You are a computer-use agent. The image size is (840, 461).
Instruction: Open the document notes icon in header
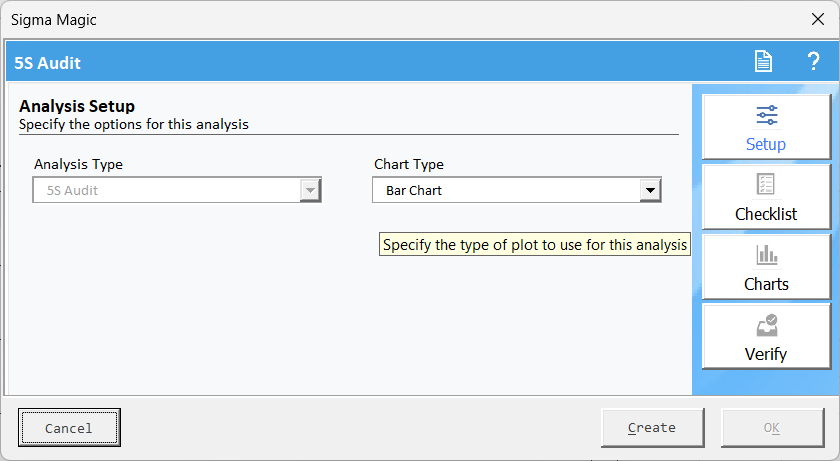pyautogui.click(x=763, y=62)
